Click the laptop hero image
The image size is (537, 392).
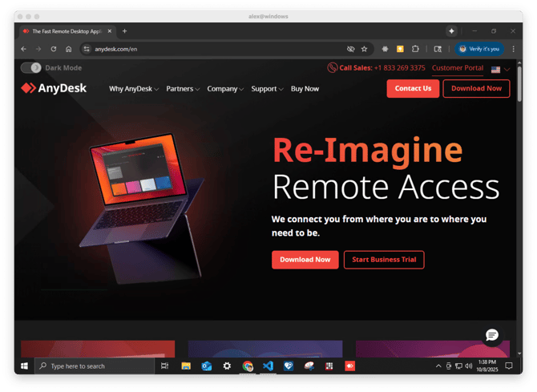click(142, 208)
